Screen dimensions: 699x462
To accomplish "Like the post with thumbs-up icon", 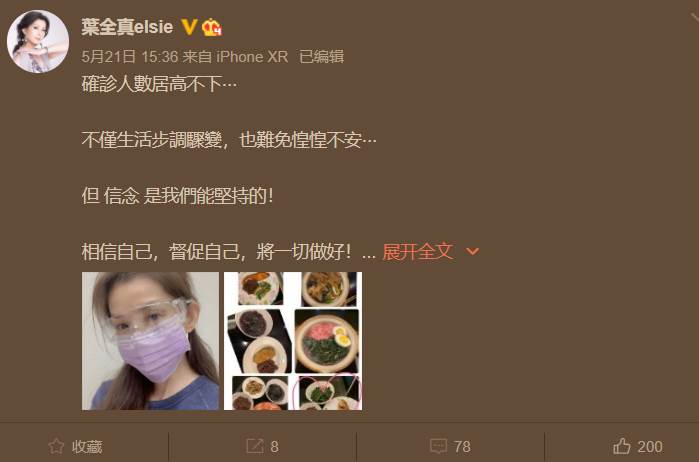I will pos(622,446).
